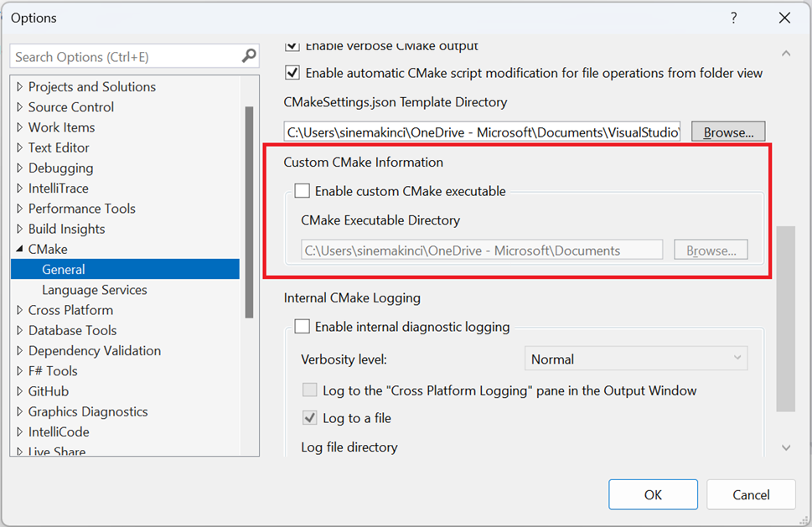Uncheck automatic CMake script modification option
Viewport: 812px width, 527px height.
tap(292, 72)
